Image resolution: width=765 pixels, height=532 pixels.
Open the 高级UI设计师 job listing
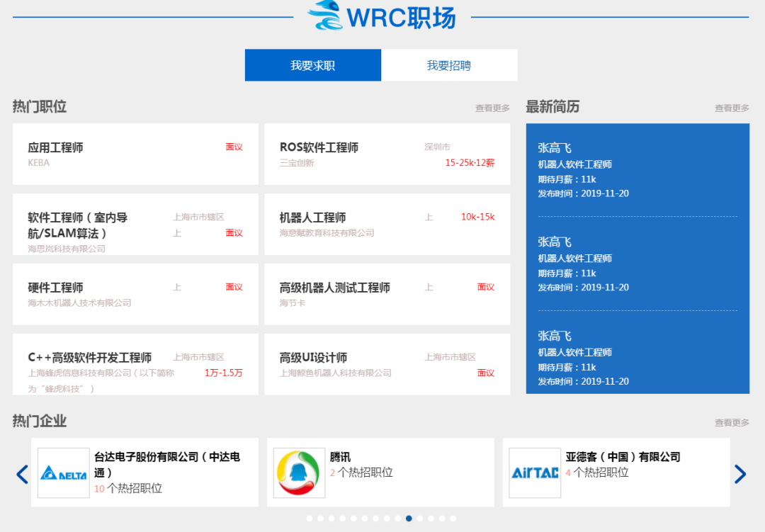tap(387, 364)
